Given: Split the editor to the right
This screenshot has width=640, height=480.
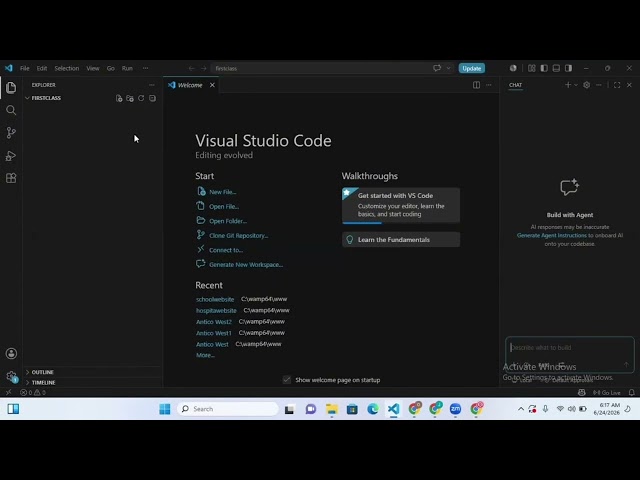Looking at the screenshot, I should 476,85.
